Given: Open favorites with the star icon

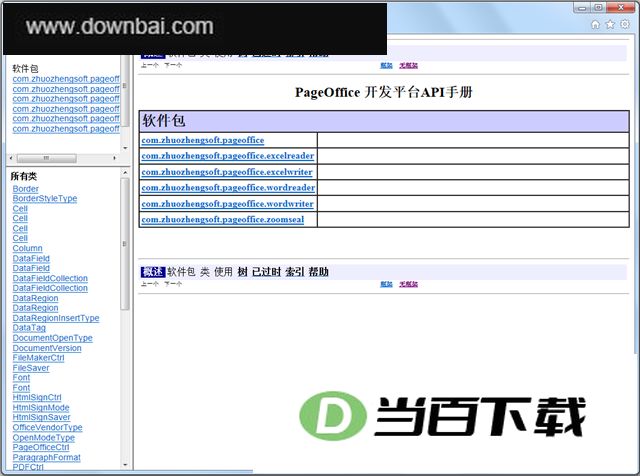Looking at the screenshot, I should pyautogui.click(x=610, y=24).
